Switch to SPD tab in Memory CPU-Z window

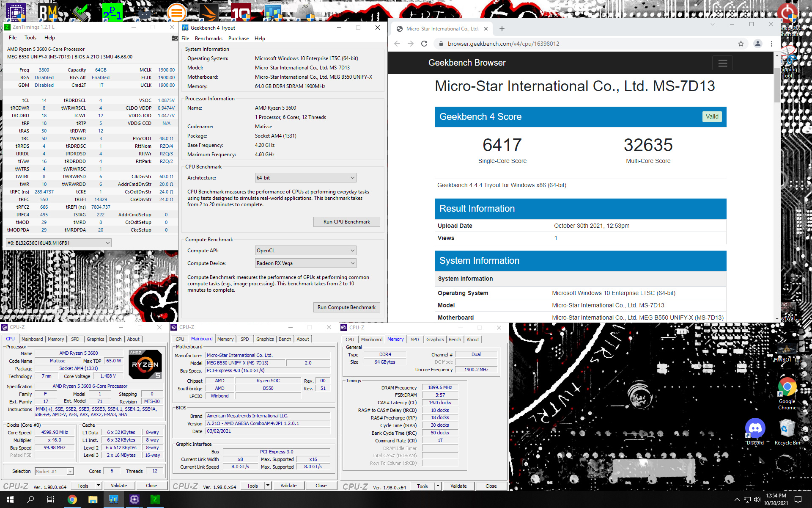[x=414, y=340]
